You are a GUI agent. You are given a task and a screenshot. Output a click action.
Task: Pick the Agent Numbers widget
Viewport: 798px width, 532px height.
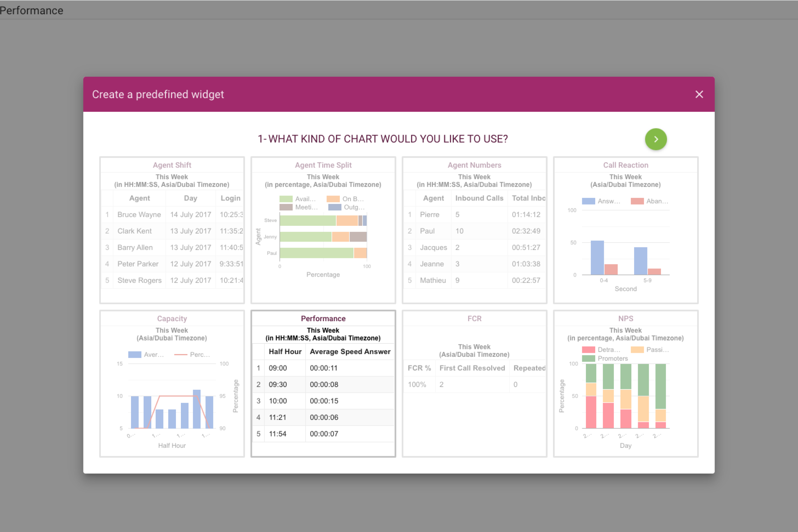474,230
